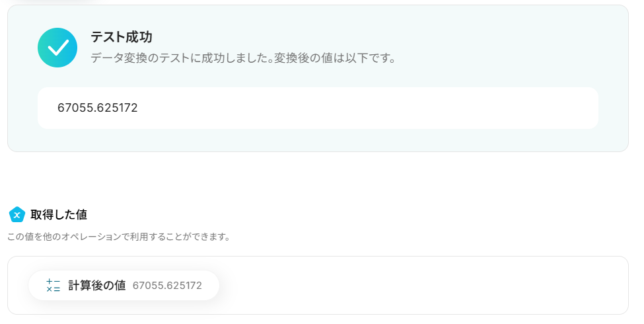Image resolution: width=644 pixels, height=324 pixels.
Task: Click the ×= symbols of the calculator icon
Action: (x=54, y=290)
